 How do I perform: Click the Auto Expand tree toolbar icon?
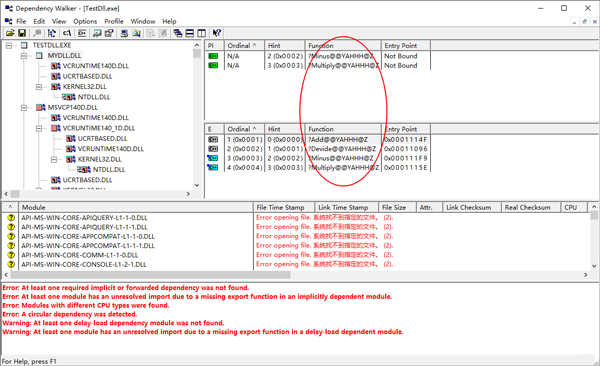pos(52,33)
